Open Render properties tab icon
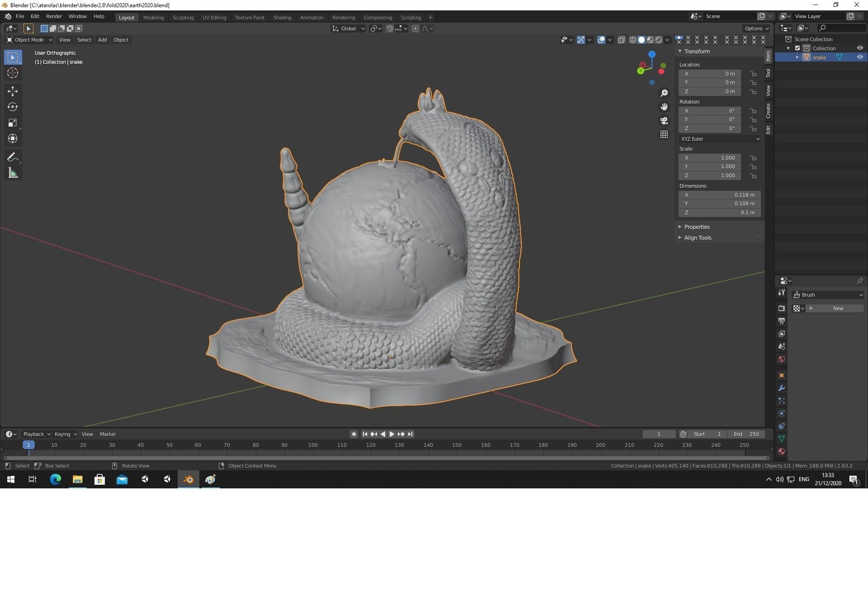This screenshot has width=868, height=615. [782, 308]
